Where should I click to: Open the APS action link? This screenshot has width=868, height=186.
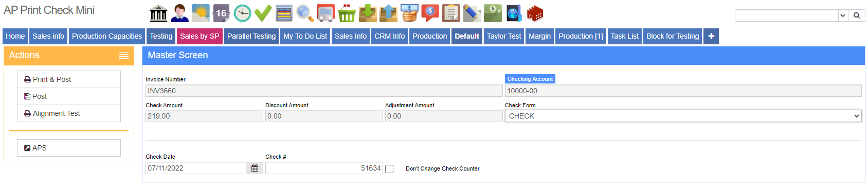[69, 148]
